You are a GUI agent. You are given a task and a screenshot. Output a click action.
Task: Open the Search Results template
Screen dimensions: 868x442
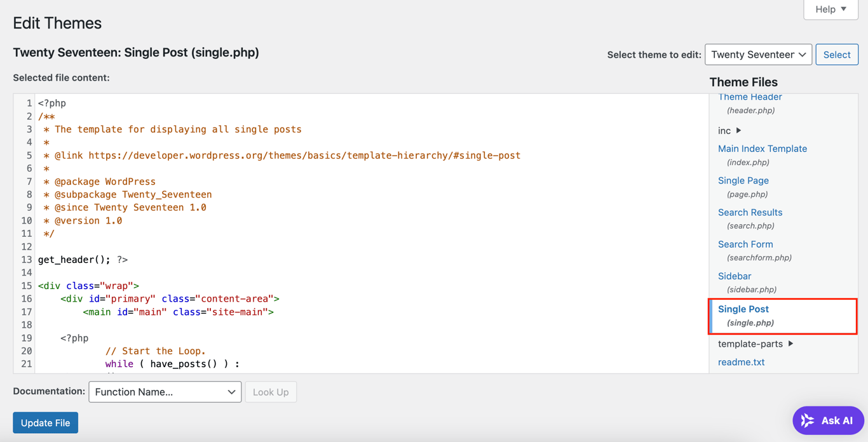[750, 212]
